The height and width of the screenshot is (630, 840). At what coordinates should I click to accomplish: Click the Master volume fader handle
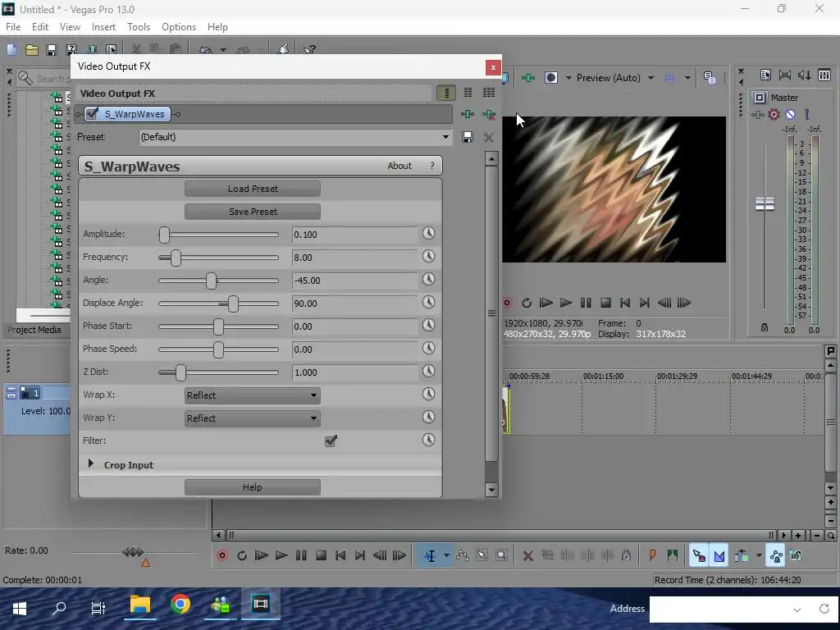[x=765, y=203]
